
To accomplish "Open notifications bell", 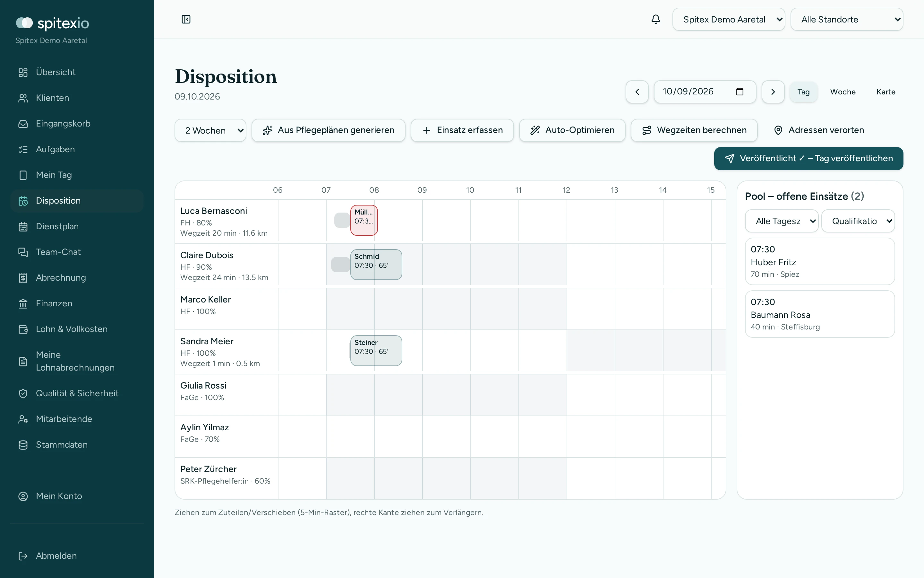I will (655, 19).
